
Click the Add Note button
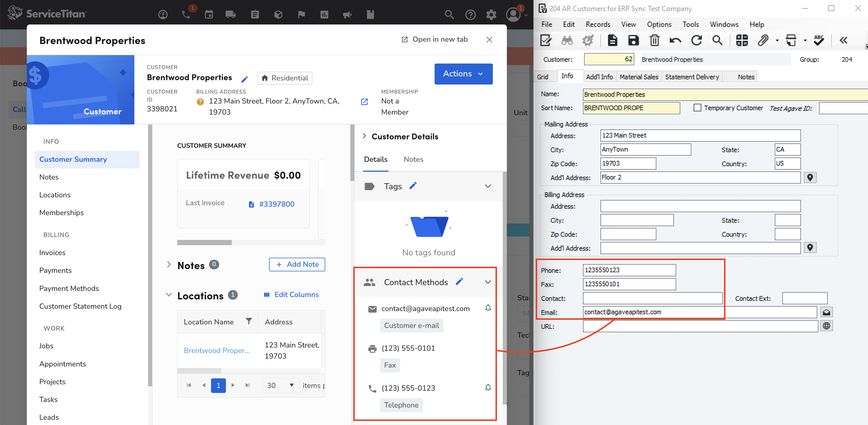(x=297, y=264)
